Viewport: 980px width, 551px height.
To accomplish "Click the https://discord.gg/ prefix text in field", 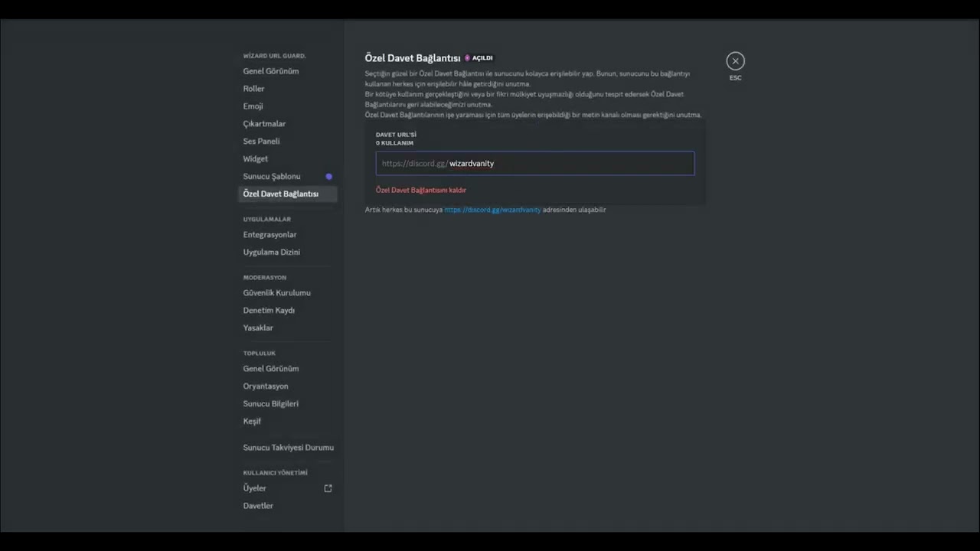I will click(x=414, y=164).
